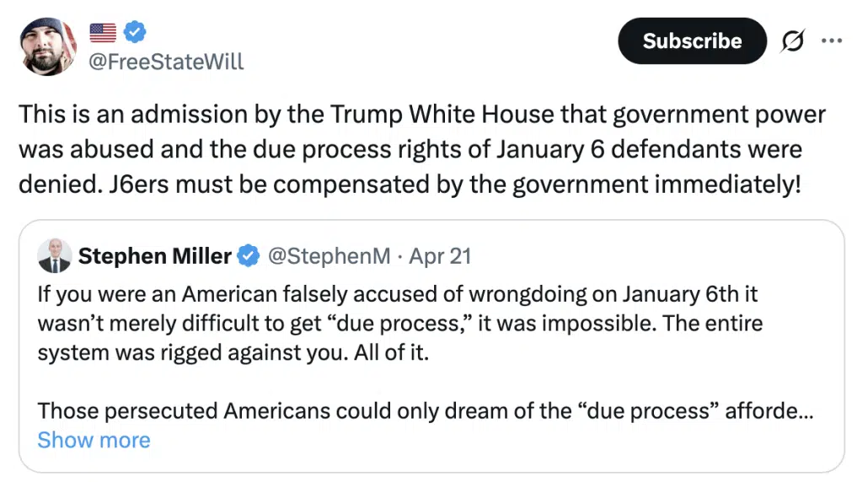Click the Apr 21 timestamp

point(440,256)
